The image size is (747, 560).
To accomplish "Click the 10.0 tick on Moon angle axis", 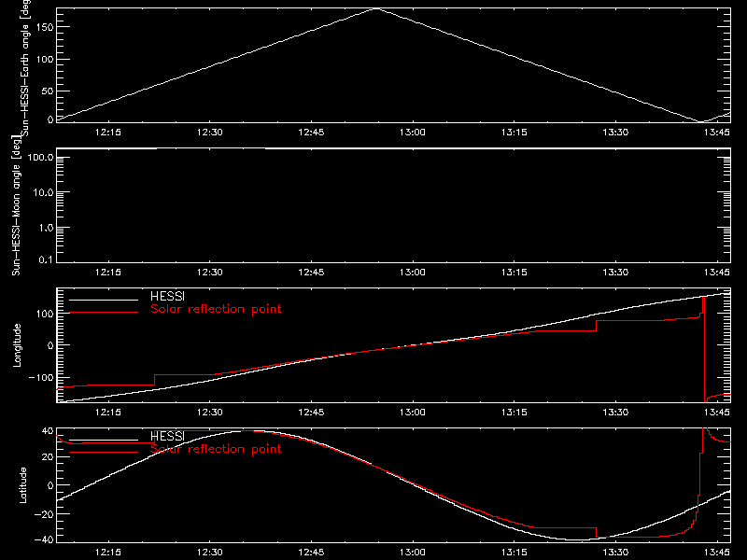I will pyautogui.click(x=43, y=192).
